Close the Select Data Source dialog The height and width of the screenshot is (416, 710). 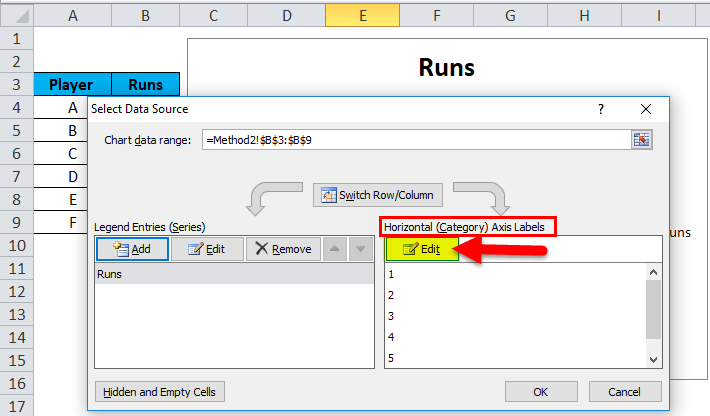(x=646, y=109)
